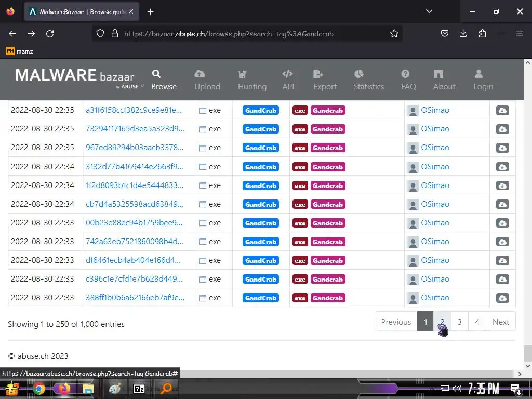The height and width of the screenshot is (399, 532).
Task: Reload the current page
Action: 50,34
